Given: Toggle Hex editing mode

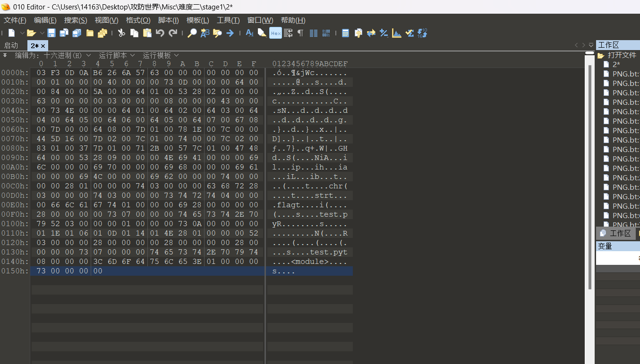Looking at the screenshot, I should pyautogui.click(x=275, y=33).
